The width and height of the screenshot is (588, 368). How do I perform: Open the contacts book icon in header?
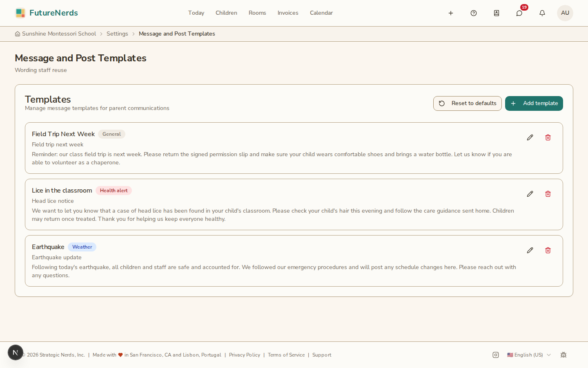click(x=497, y=13)
